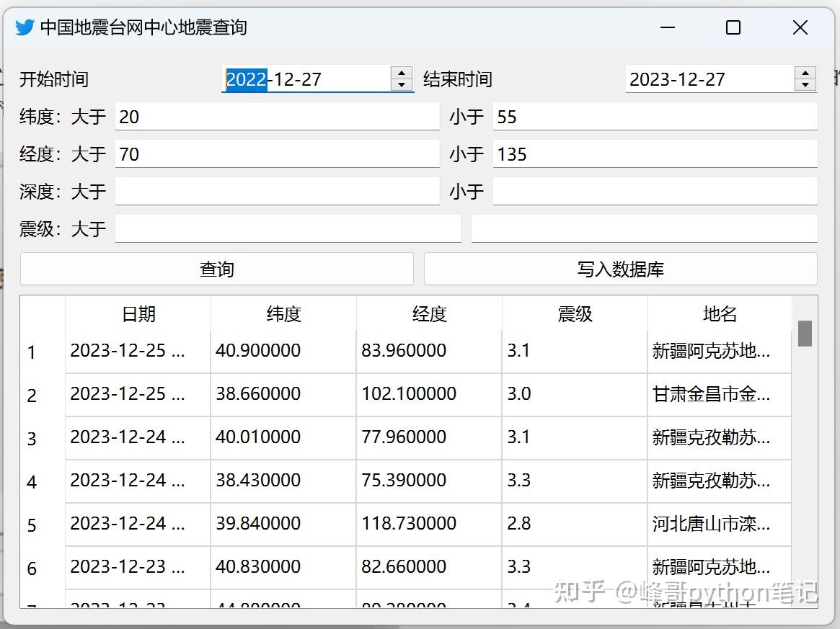Sort by the 经度 column header
Screen dimensions: 840x629
430,313
